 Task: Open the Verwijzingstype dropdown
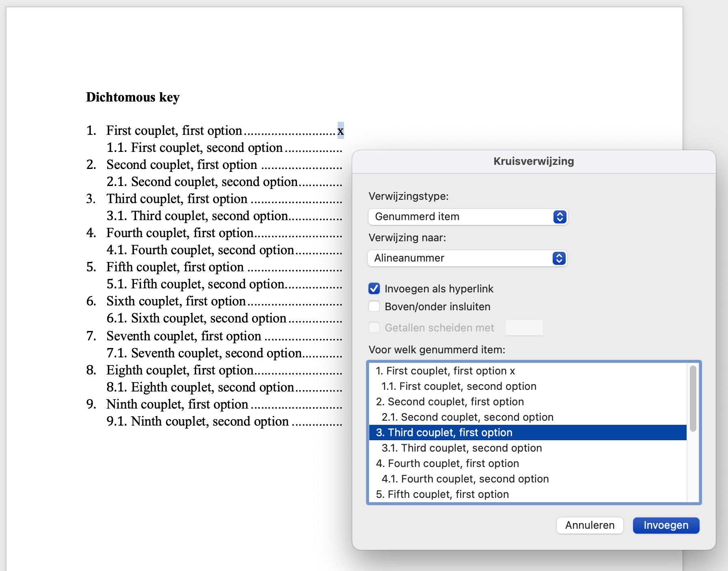coord(467,217)
